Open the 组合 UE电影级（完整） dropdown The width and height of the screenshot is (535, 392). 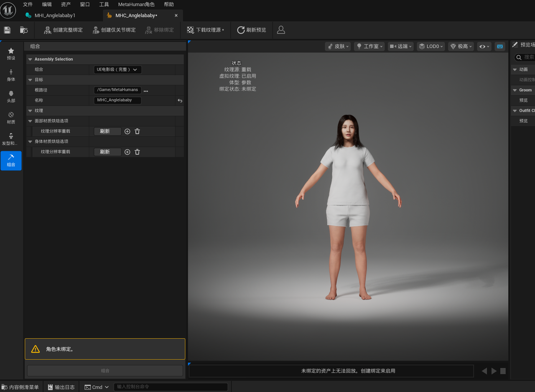(117, 69)
